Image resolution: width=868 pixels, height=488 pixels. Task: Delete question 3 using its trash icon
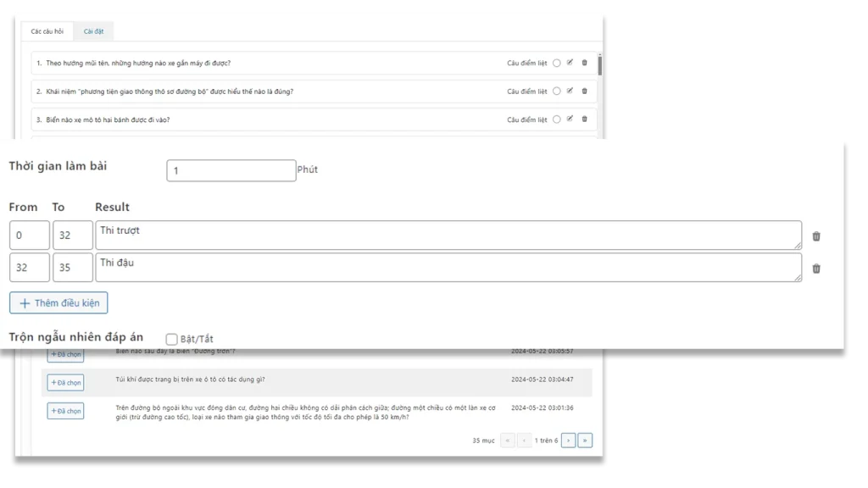[x=584, y=119]
